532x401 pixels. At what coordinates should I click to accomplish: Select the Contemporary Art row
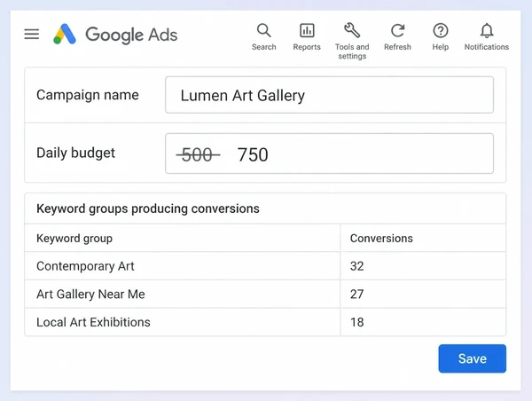click(265, 266)
